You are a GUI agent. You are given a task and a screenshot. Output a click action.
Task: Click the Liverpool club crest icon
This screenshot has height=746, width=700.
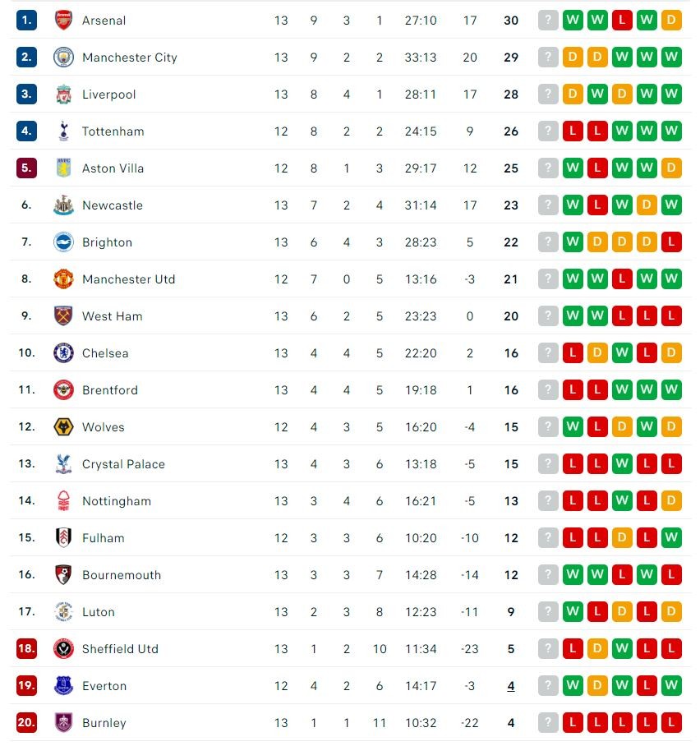click(63, 94)
